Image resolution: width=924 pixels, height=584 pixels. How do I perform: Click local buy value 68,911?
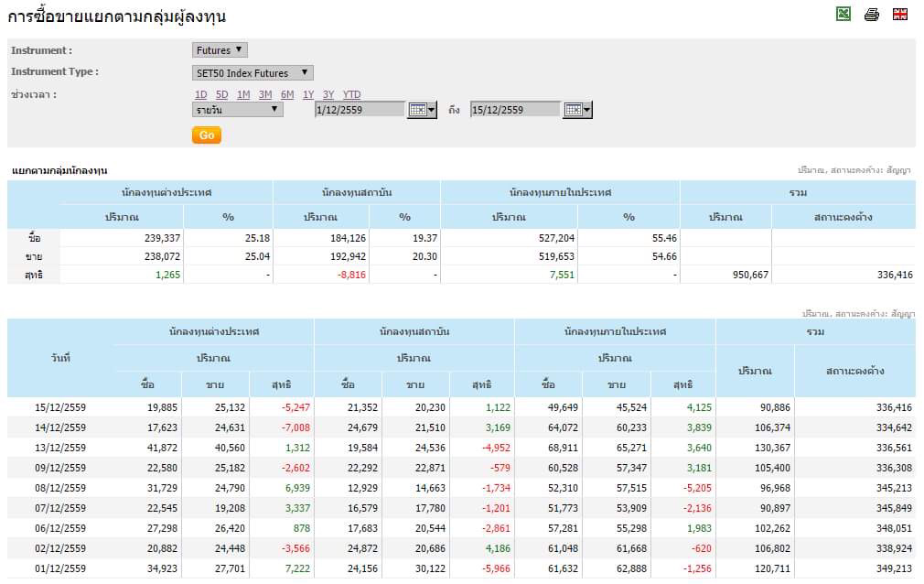[x=563, y=448]
